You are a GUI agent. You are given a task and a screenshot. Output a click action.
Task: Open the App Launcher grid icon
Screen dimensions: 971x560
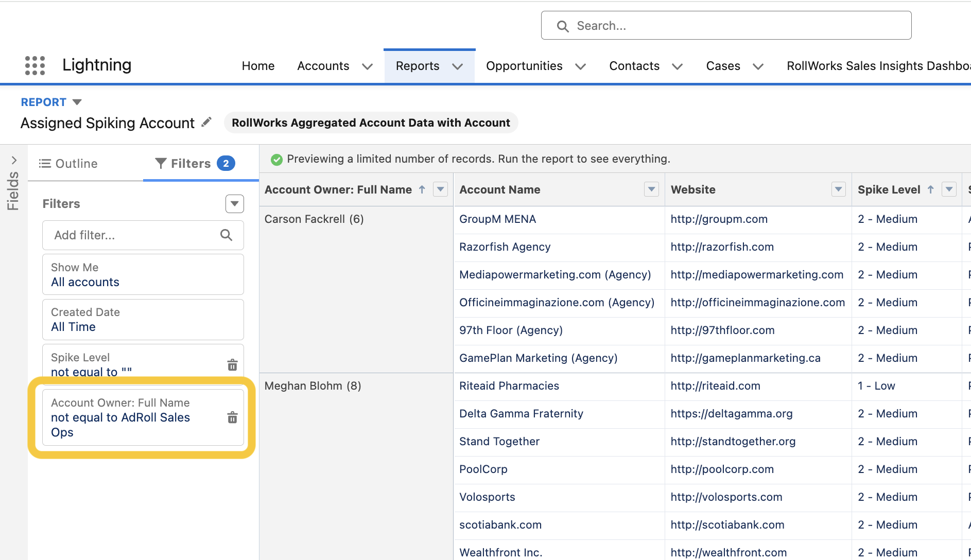click(x=35, y=65)
